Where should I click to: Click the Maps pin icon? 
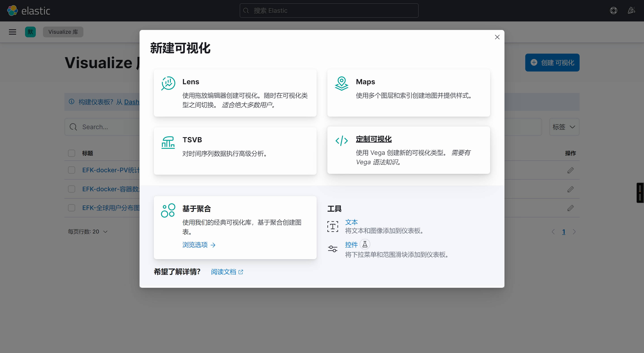pos(341,83)
